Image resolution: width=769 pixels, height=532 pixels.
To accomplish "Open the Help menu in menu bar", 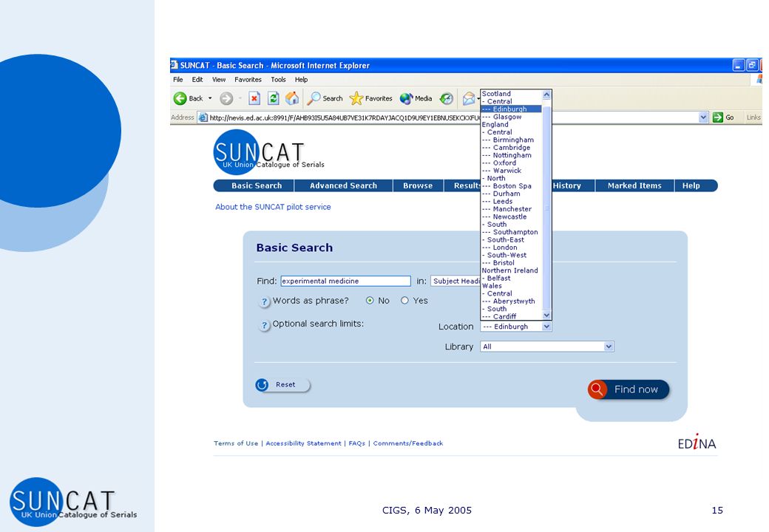I will (301, 79).
